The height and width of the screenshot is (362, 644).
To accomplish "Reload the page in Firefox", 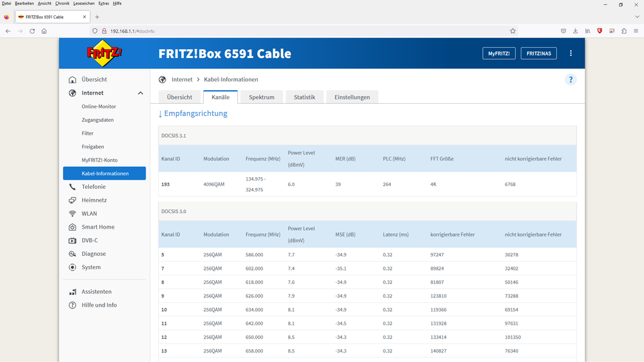I will pos(32,31).
